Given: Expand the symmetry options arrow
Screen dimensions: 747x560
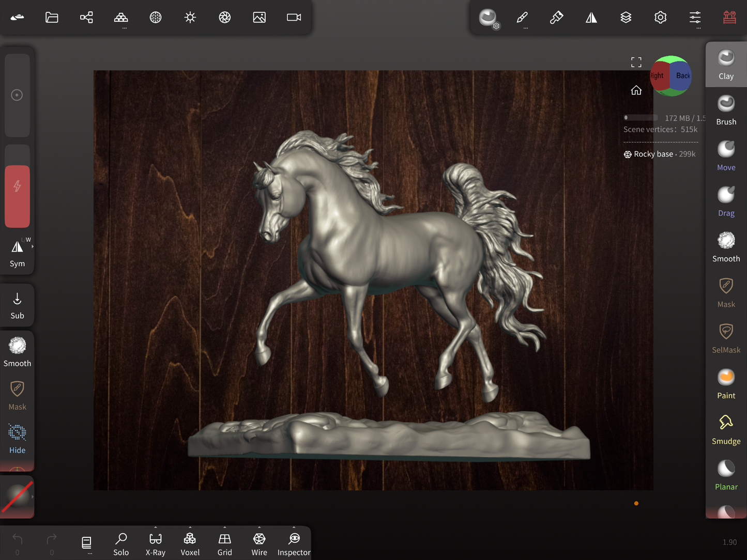Looking at the screenshot, I should coord(33,247).
